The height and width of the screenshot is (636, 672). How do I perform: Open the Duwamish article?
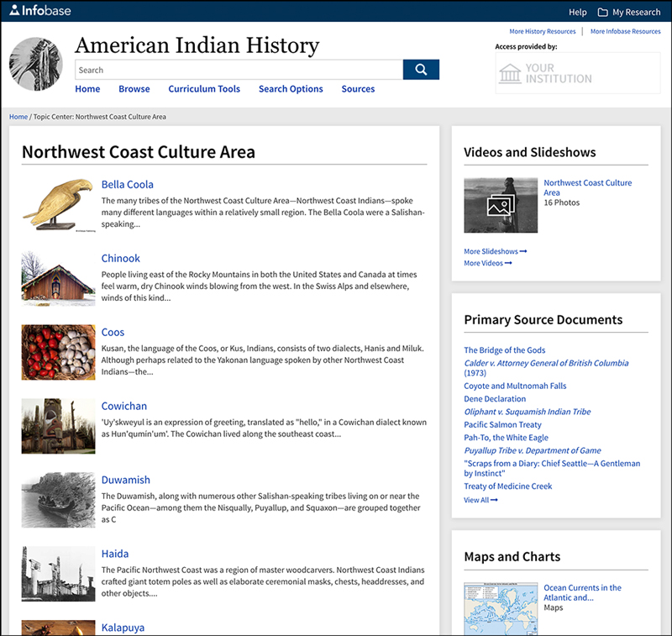125,480
